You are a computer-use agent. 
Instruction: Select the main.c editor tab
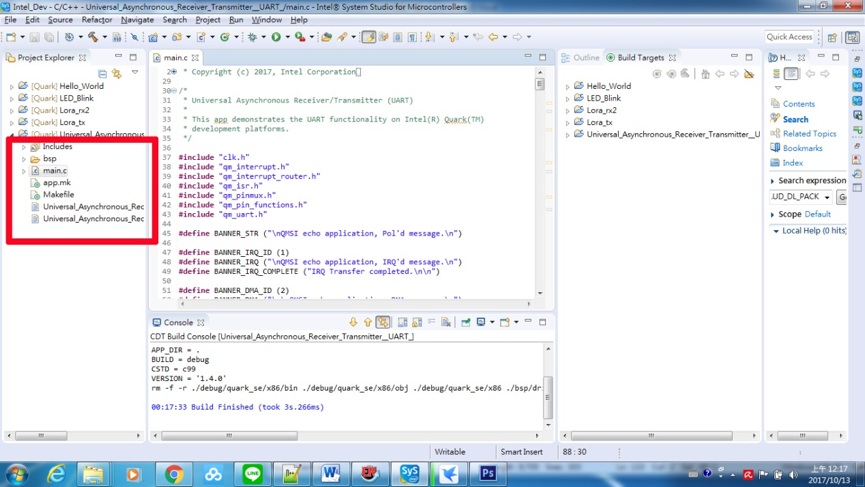click(x=175, y=57)
